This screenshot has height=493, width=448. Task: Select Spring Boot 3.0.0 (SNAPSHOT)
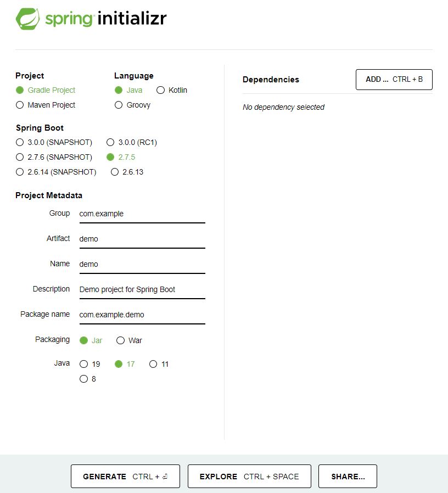[x=20, y=142]
